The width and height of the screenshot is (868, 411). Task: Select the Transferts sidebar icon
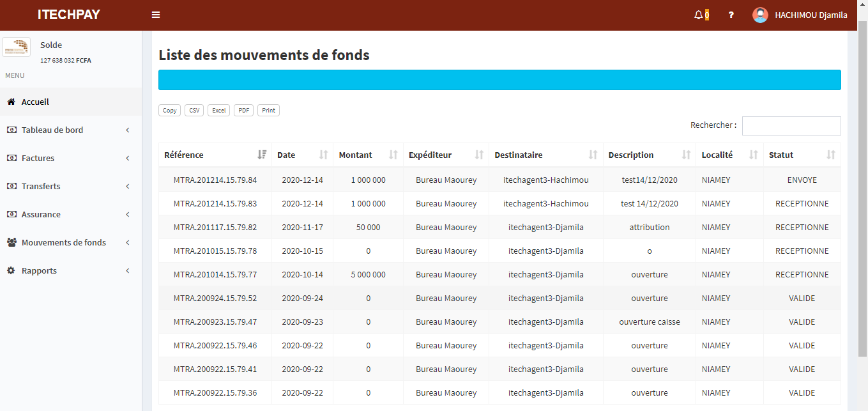[11, 186]
